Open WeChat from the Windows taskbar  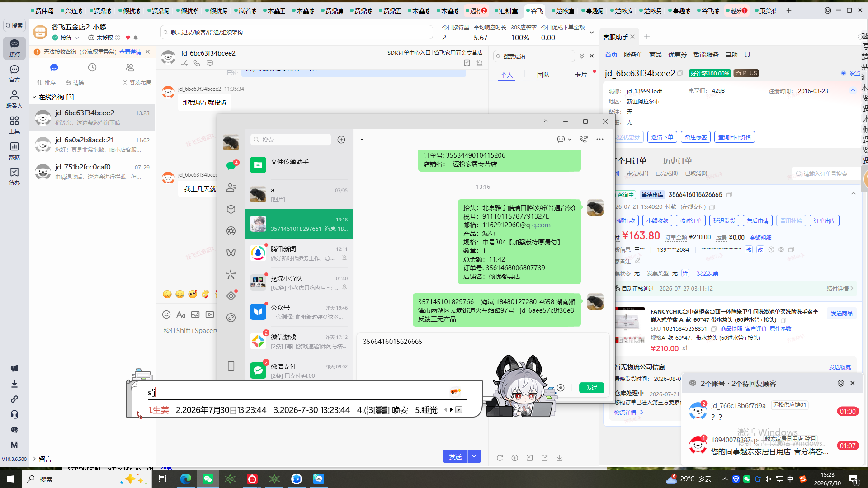pos(208,479)
